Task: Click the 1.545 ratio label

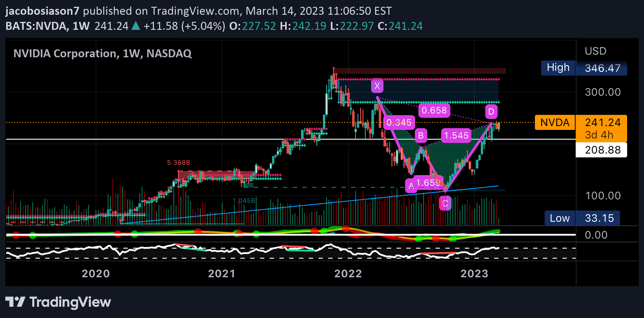Action: pos(456,136)
